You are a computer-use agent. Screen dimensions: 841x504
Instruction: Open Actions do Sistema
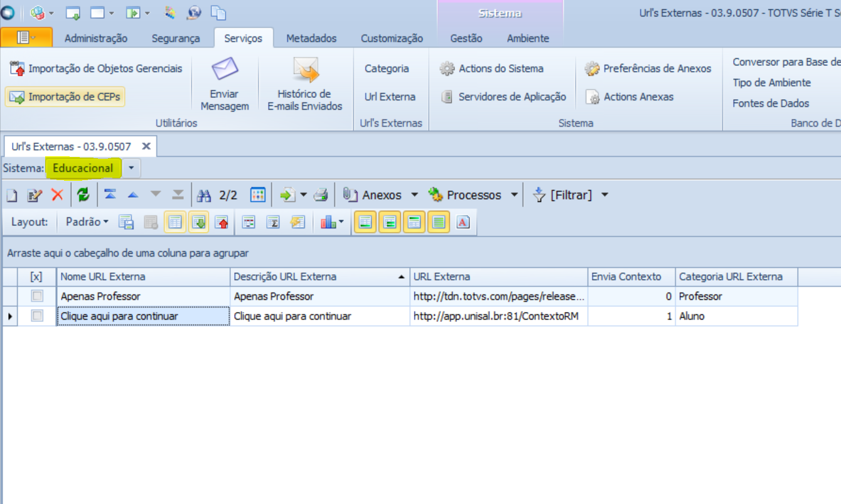point(491,68)
